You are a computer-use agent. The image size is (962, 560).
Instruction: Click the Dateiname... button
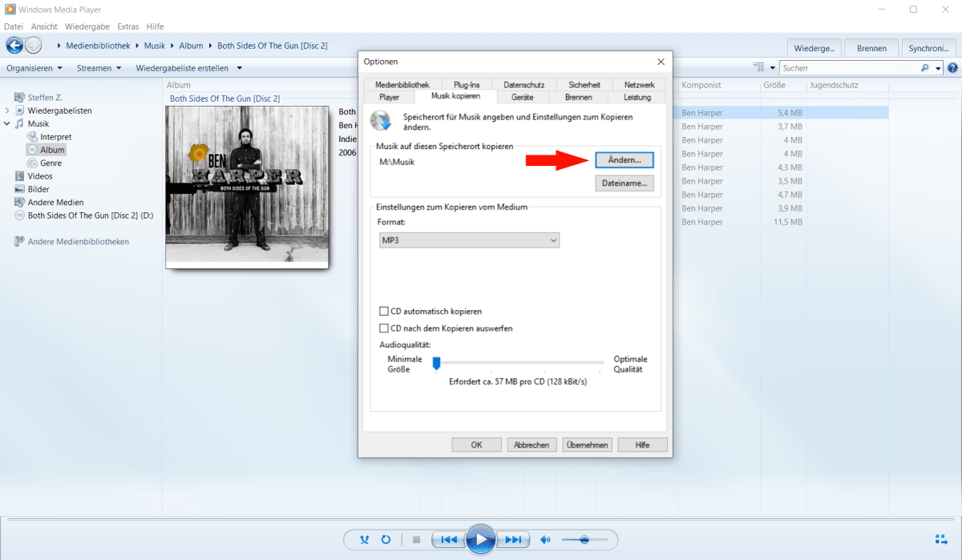coord(624,183)
